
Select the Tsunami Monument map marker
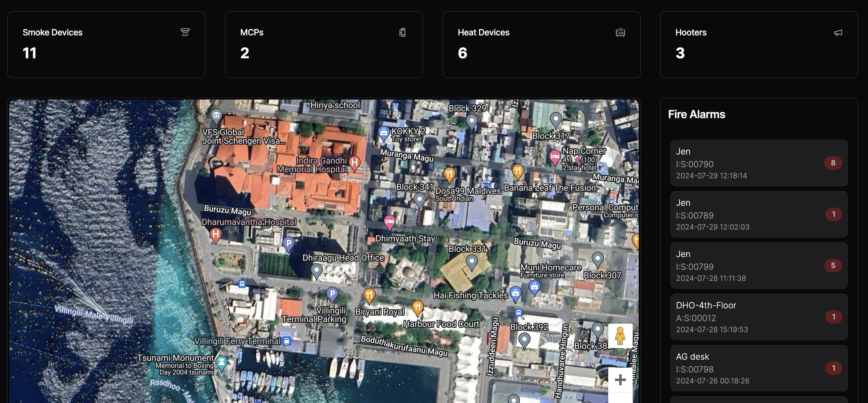click(221, 362)
